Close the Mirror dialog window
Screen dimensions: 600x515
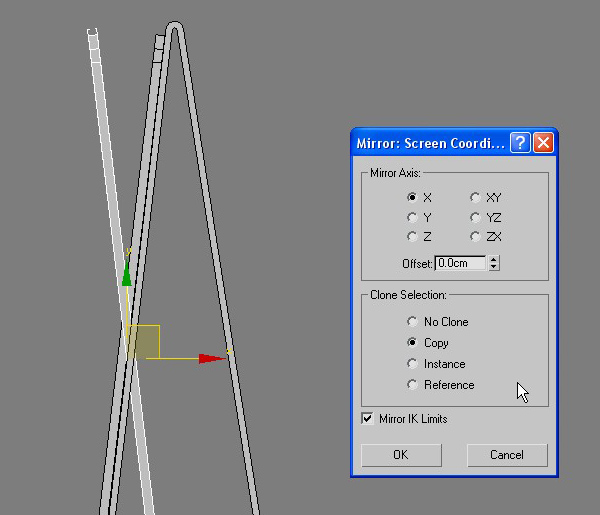(543, 142)
